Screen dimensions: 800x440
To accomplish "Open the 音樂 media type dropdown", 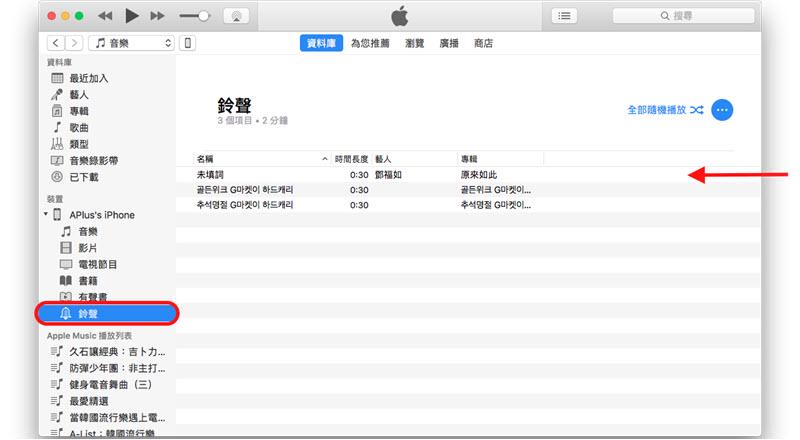I will click(x=132, y=43).
